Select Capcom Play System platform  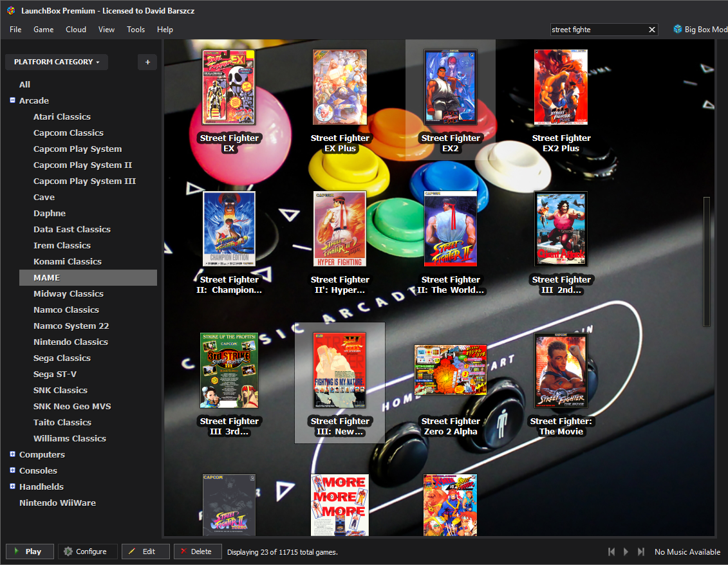pos(77,149)
